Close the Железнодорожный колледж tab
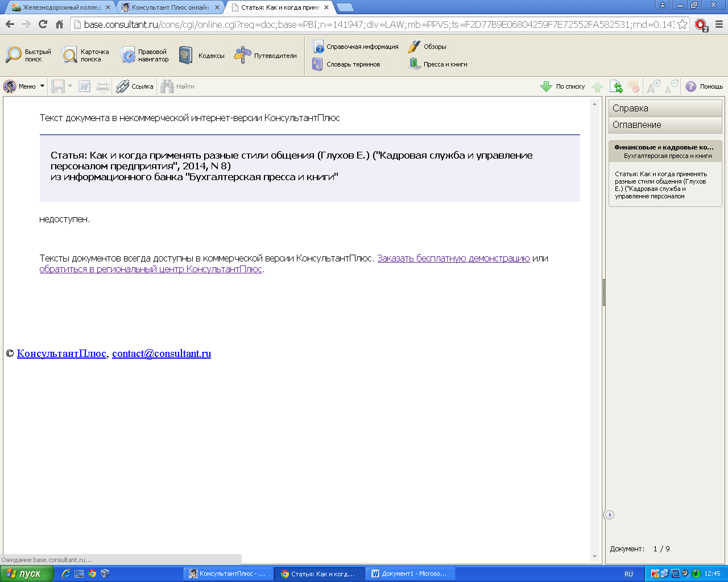 click(x=108, y=7)
